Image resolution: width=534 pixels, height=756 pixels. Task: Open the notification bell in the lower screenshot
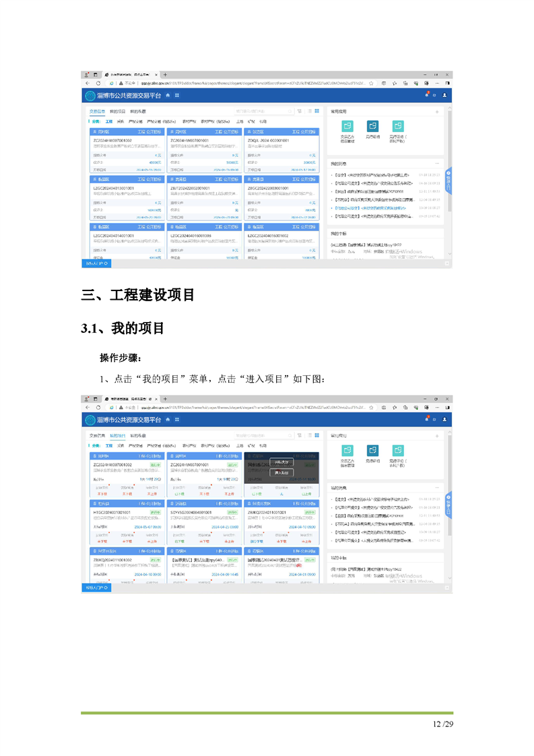pos(426,418)
